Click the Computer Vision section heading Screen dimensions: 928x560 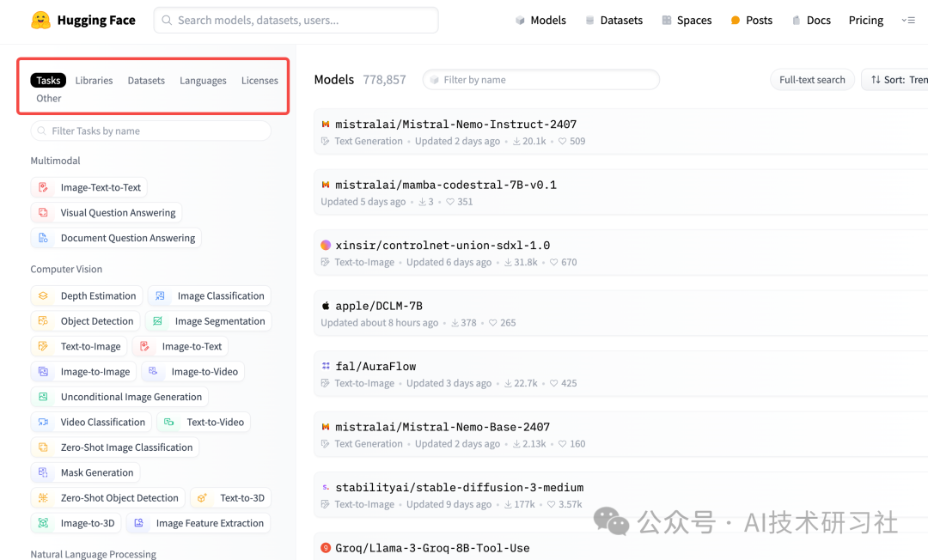pos(66,269)
